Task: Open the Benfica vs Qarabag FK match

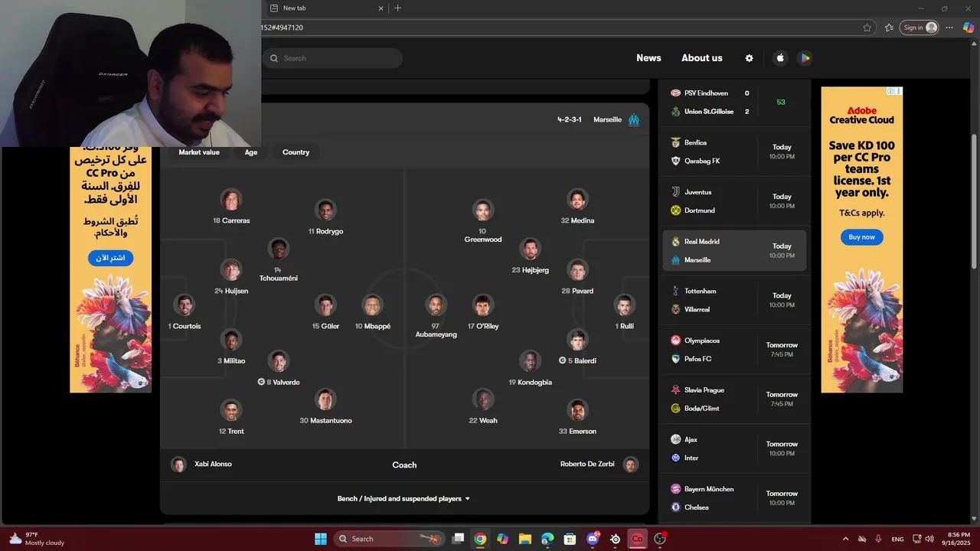Action: [x=734, y=152]
